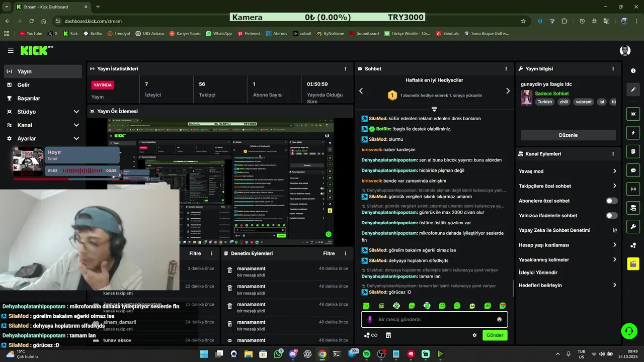Screen dimensions: 644x362
Task: Click the Düzenle button
Action: click(x=568, y=135)
